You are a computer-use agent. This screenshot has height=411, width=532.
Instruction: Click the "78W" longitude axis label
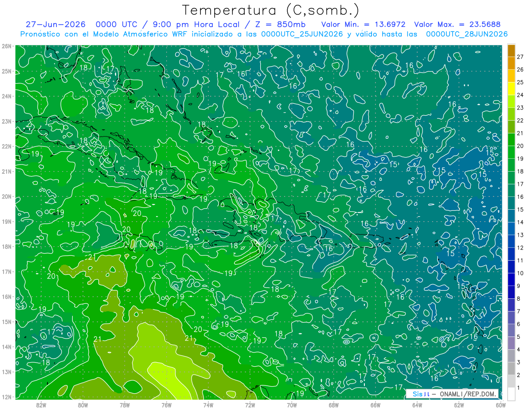tap(125, 405)
